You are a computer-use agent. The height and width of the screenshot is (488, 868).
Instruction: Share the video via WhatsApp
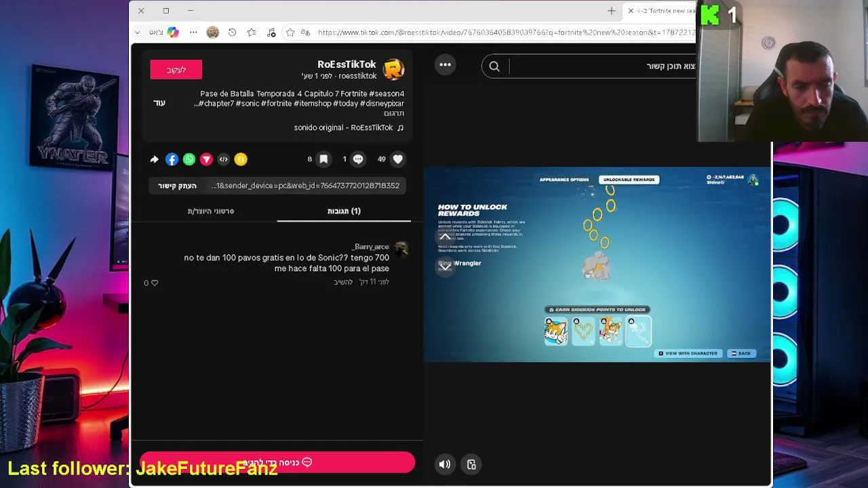pyautogui.click(x=189, y=159)
